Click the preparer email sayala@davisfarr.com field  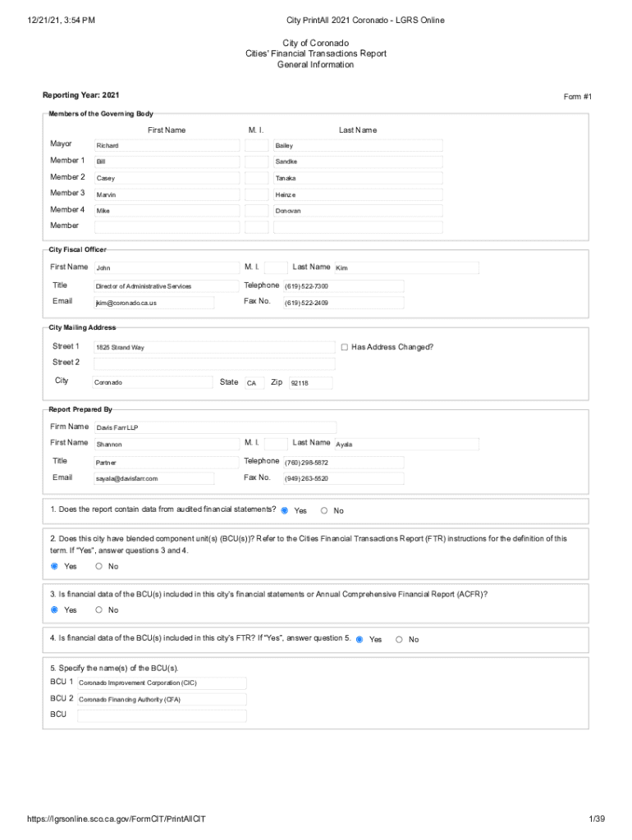tap(153, 478)
